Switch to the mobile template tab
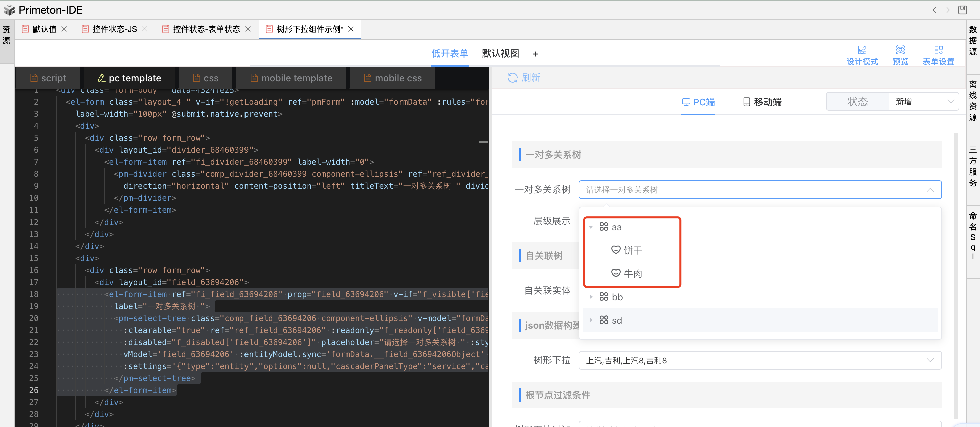 coord(291,78)
